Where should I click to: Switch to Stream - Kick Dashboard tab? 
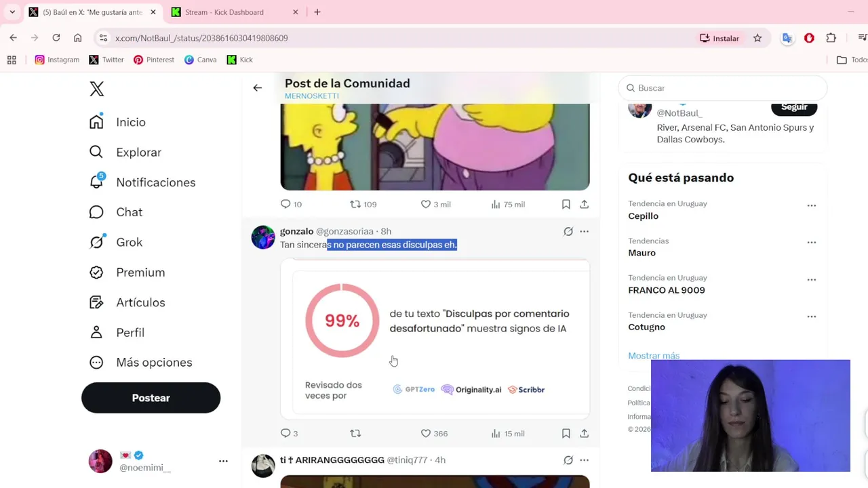tap(234, 12)
